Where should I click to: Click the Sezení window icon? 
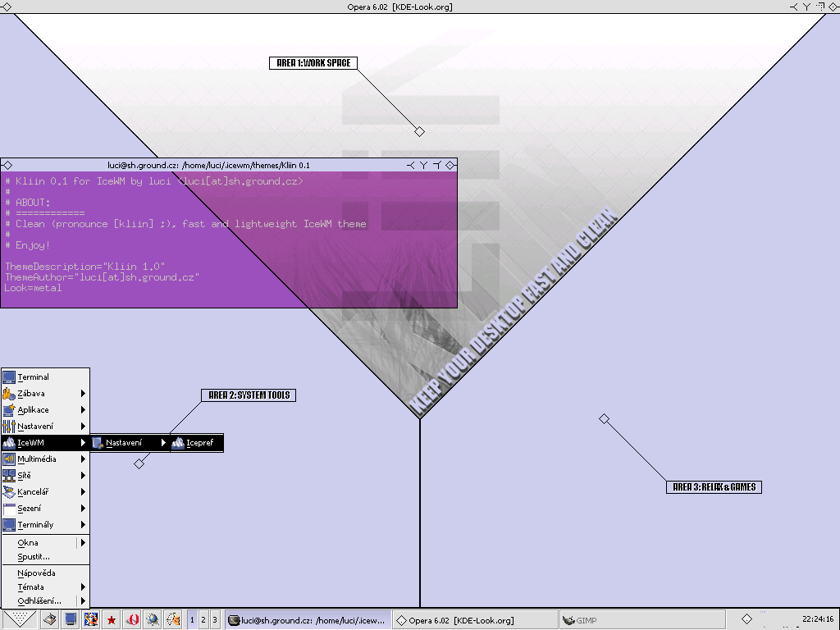(x=9, y=509)
